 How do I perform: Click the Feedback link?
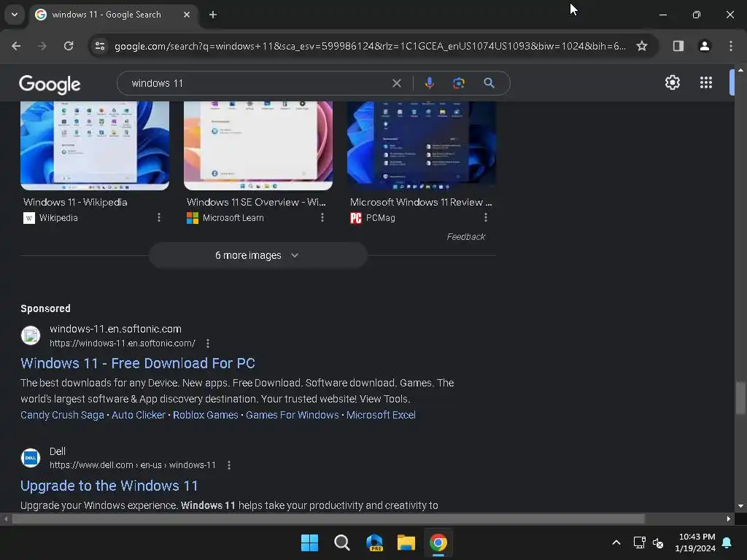[x=466, y=237]
